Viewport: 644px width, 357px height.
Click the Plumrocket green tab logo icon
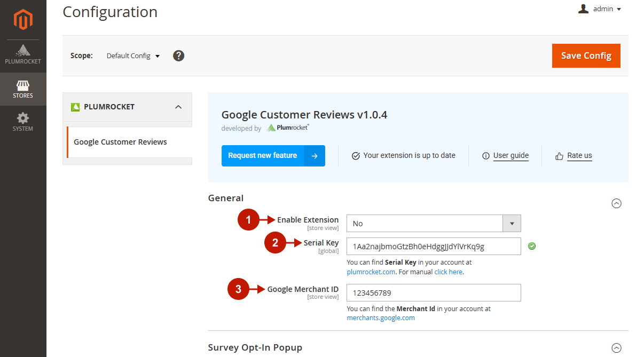pyautogui.click(x=75, y=107)
